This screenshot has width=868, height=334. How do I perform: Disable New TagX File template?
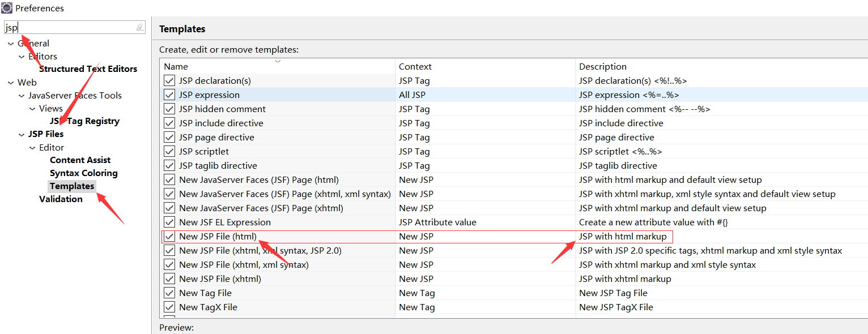[x=169, y=307]
